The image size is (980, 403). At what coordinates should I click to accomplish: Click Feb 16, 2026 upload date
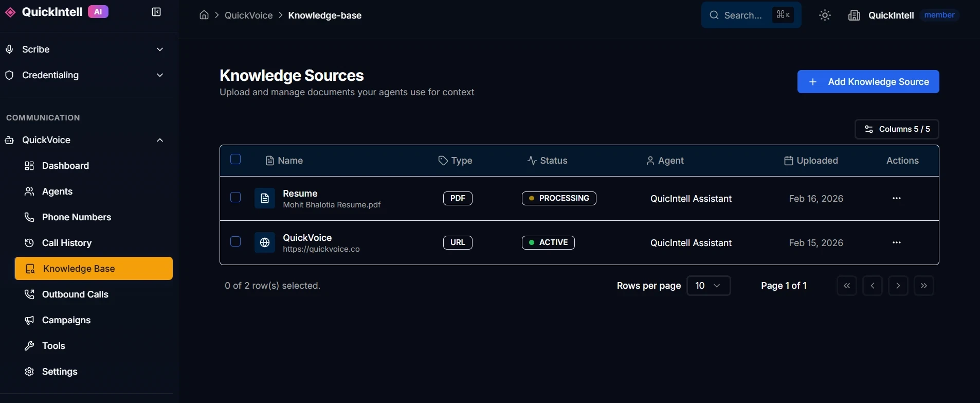816,199
